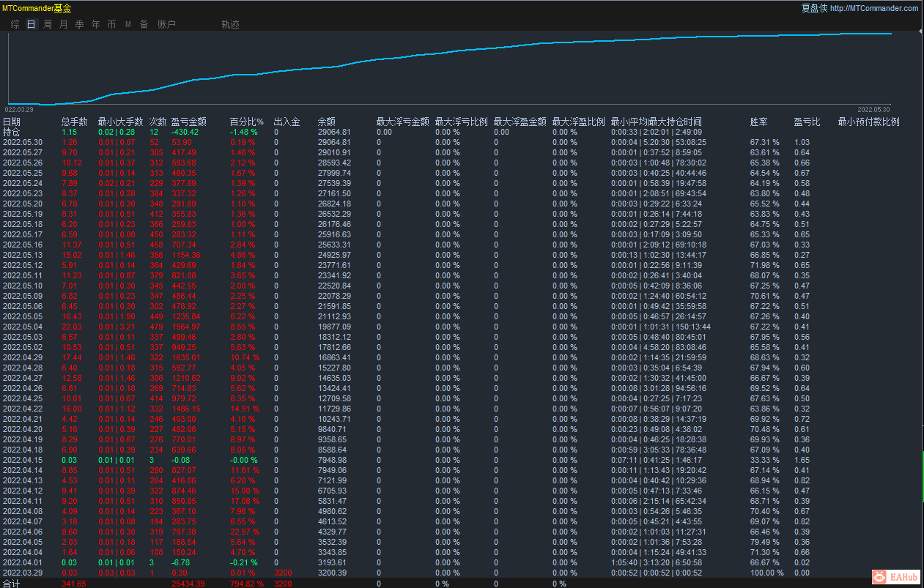The height and width of the screenshot is (588, 924).
Task: Open the http://MTCommander.com link
Action: point(874,8)
